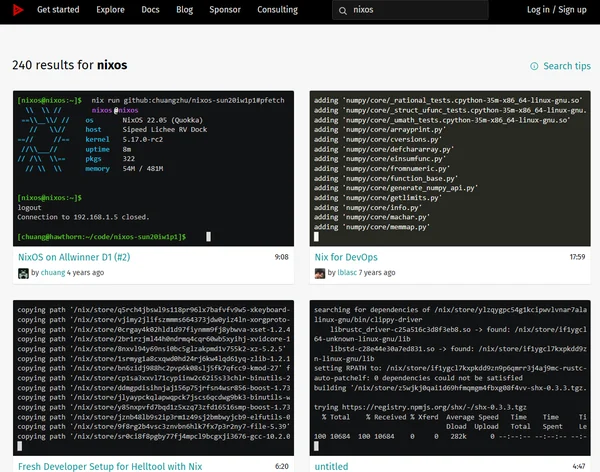Focus the search field containing nixos

click(x=410, y=10)
